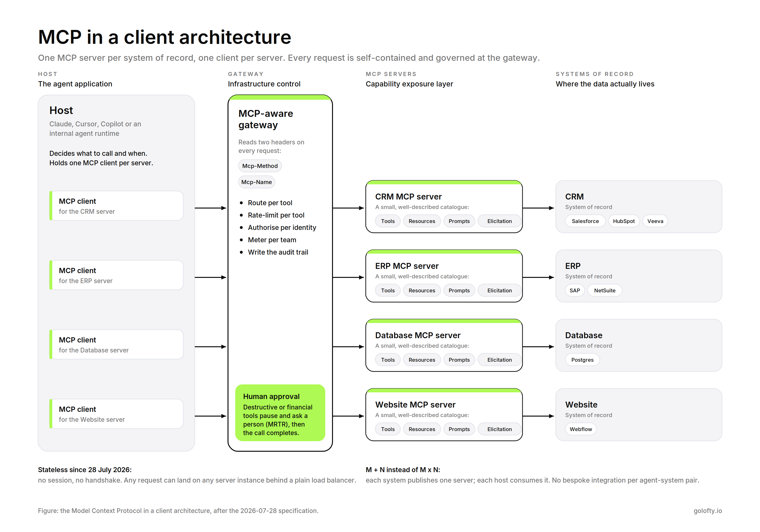Click the Prompts pill in Website MCP server
The height and width of the screenshot is (532, 760).
459,429
